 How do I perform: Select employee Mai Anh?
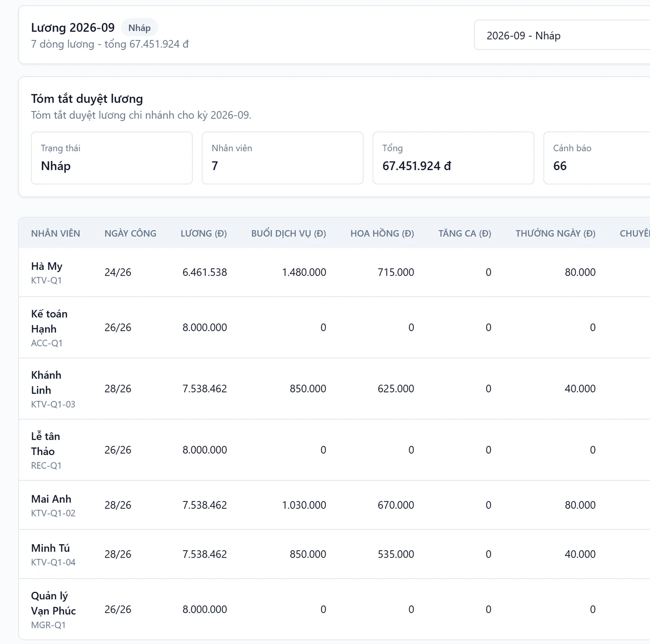click(x=51, y=499)
